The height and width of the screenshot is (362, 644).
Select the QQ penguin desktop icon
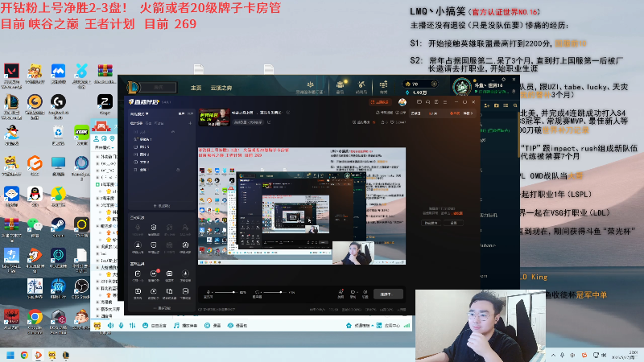pyautogui.click(x=35, y=194)
